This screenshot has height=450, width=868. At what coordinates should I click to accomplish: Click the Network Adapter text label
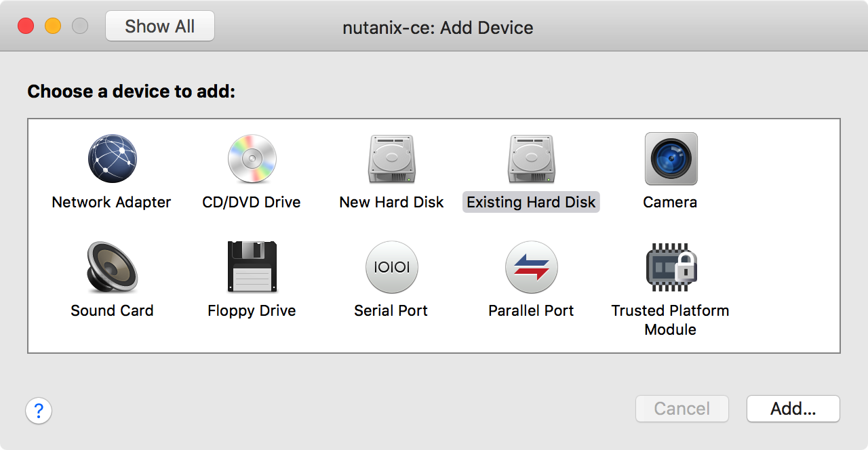112,203
